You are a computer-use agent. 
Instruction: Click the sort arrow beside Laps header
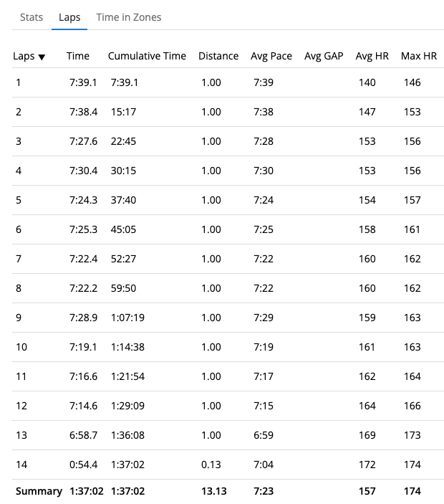pos(42,57)
